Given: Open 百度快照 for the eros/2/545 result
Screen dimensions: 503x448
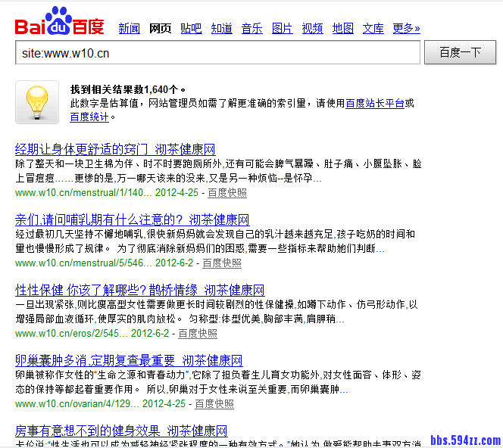Looking at the screenshot, I should pyautogui.click(x=198, y=334).
